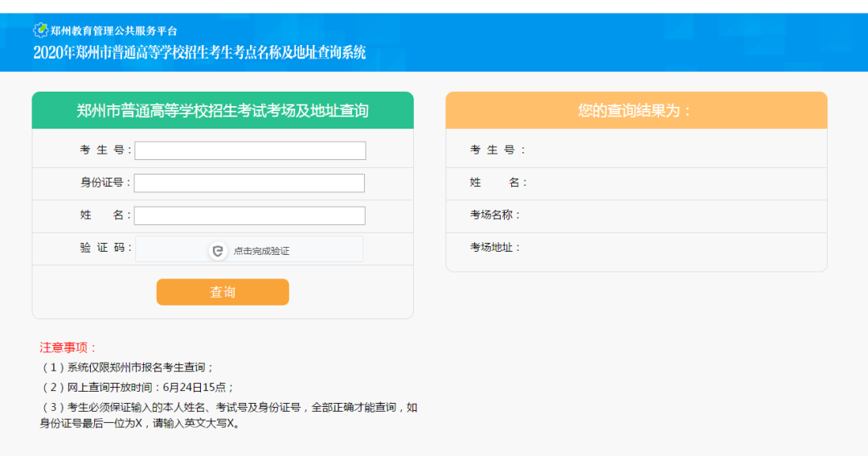Click the 验证码 label

coord(104,248)
